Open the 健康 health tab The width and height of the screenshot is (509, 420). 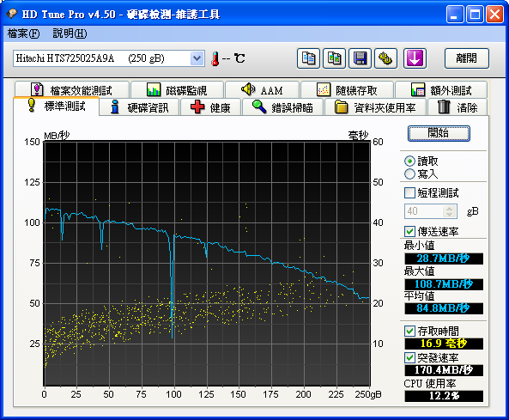coord(210,107)
